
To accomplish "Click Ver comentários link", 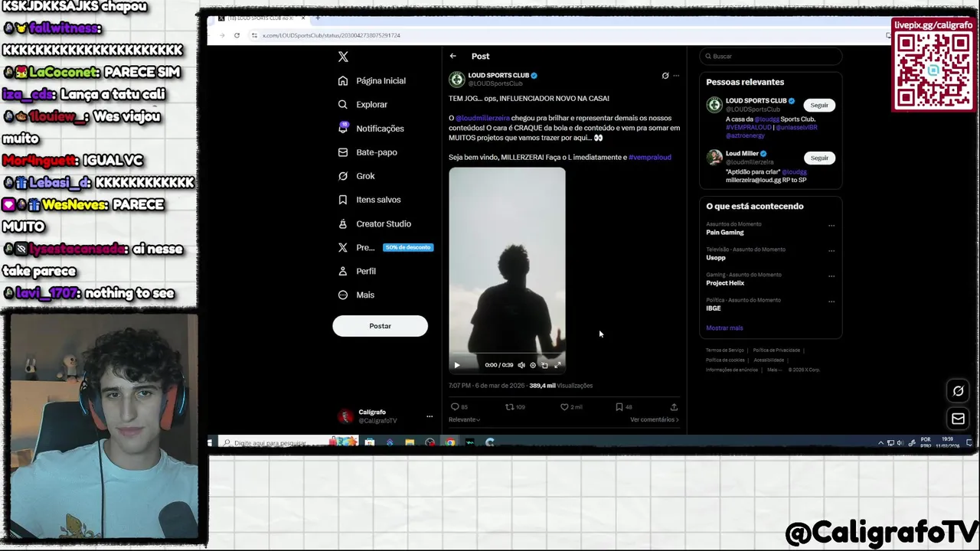I will tap(654, 419).
